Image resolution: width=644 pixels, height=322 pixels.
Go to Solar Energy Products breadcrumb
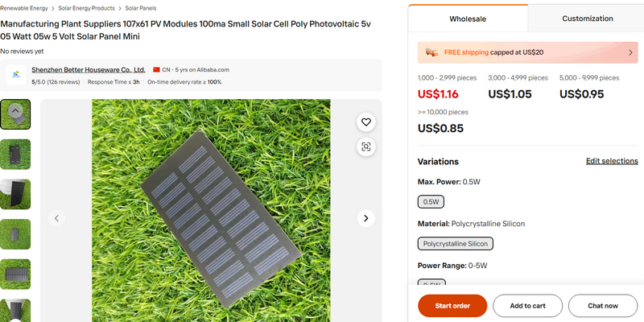(x=86, y=7)
